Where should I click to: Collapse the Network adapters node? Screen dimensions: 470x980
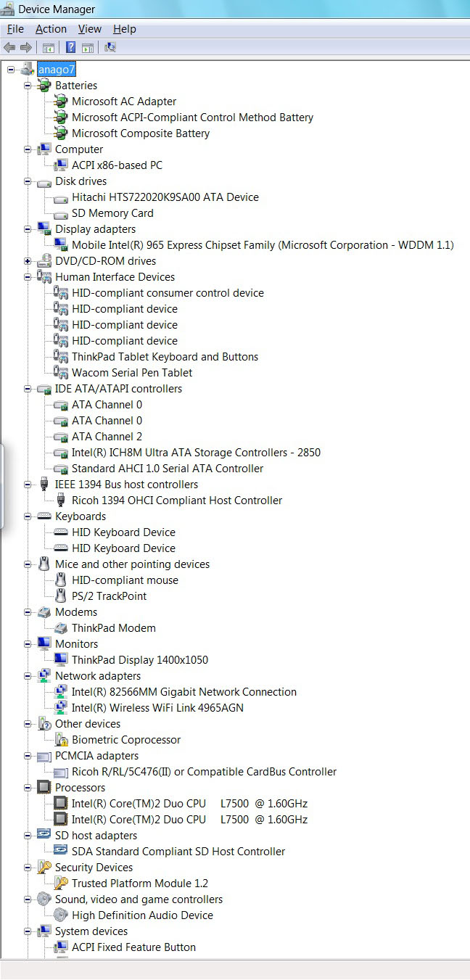pos(28,676)
